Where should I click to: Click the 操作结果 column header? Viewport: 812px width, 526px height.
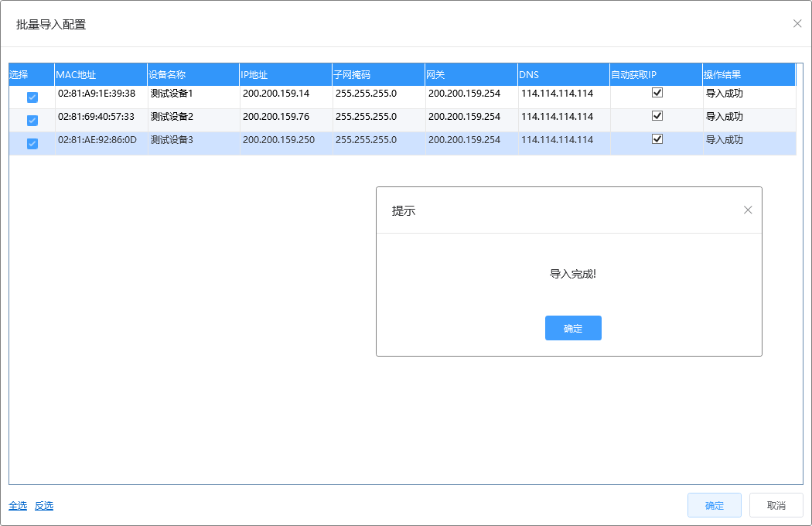coord(749,74)
